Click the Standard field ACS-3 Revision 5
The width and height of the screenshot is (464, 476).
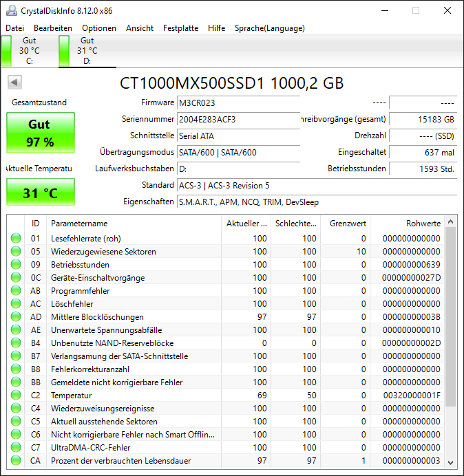coord(317,185)
